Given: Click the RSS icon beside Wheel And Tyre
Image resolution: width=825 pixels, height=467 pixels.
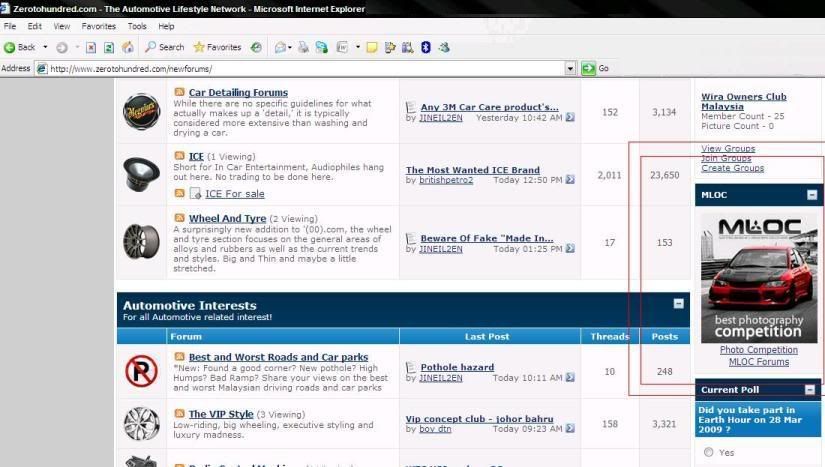Looking at the screenshot, I should point(179,218).
